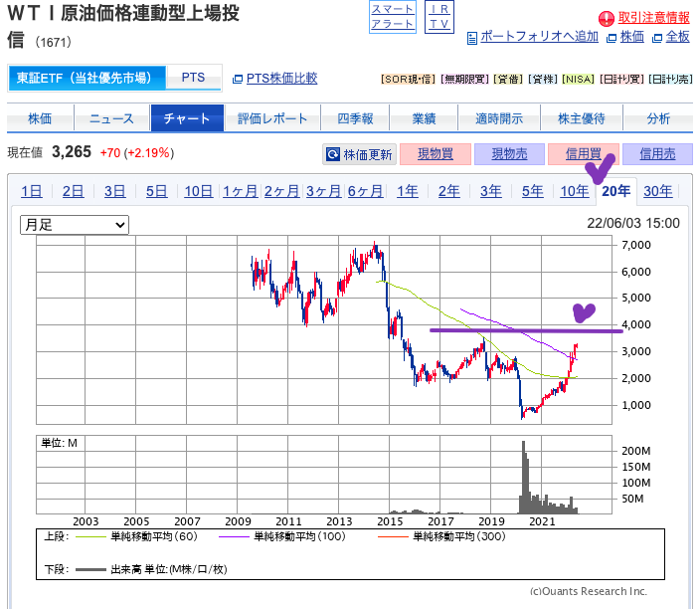Click the 22/06/03 15:00 timestamp
Viewport: 700px width, 609px height.
click(x=633, y=223)
